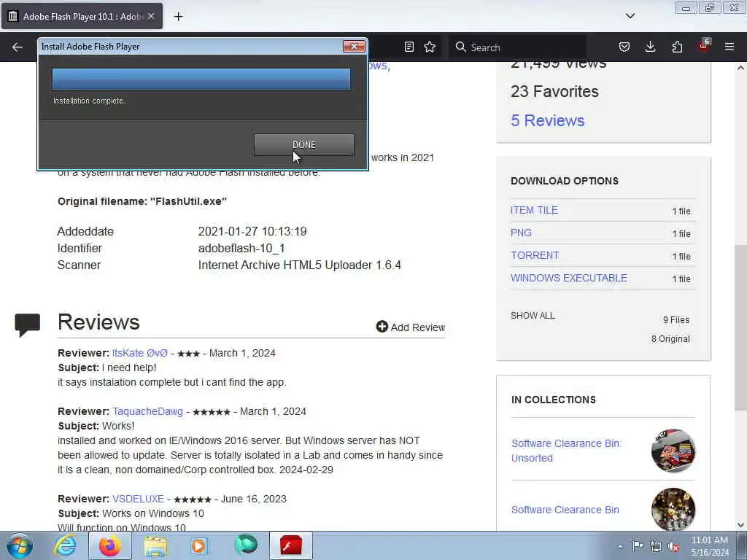Open Action Center flag icon
Viewport: 747px width, 560px height.
click(x=638, y=546)
